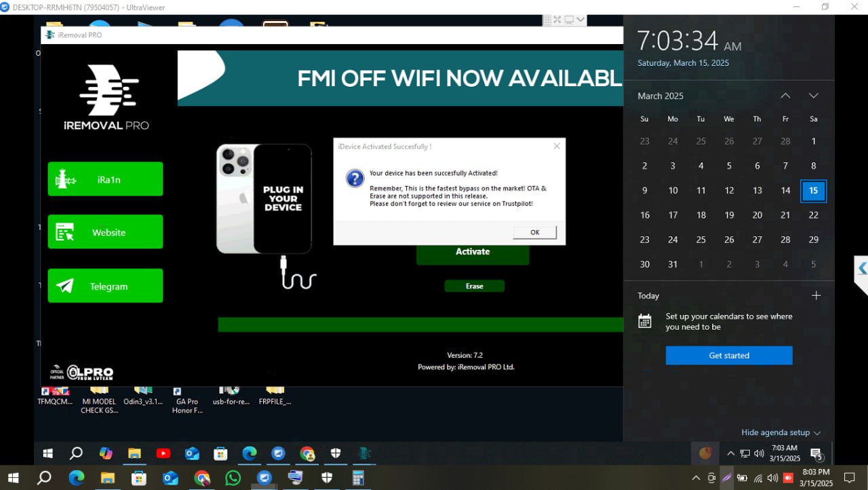Open WhatsApp from the host taskbar
The image size is (868, 490).
point(233,478)
